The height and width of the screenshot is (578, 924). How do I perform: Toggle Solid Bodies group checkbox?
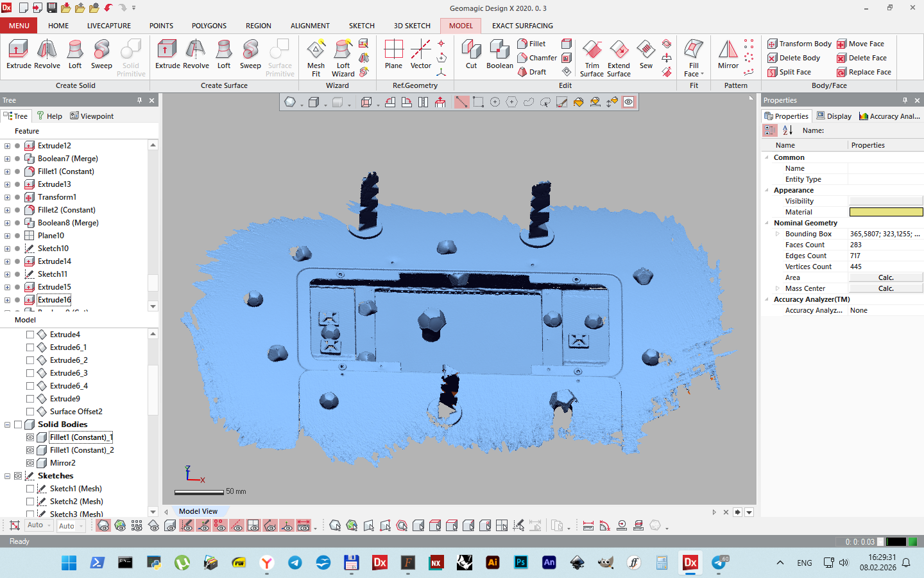[x=18, y=425]
